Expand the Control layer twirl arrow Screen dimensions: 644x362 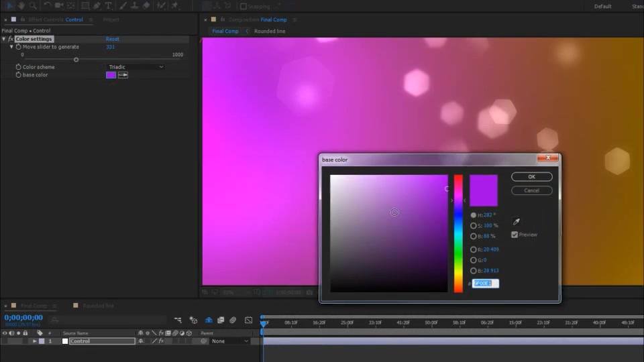(x=34, y=341)
